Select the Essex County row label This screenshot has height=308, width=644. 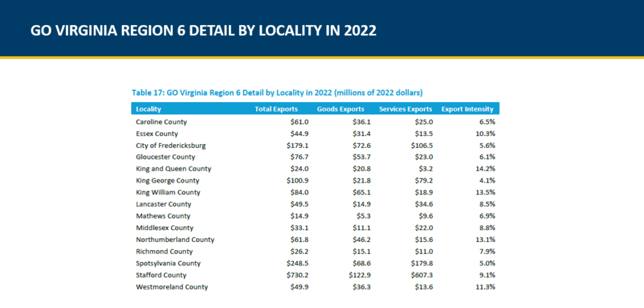tap(157, 134)
